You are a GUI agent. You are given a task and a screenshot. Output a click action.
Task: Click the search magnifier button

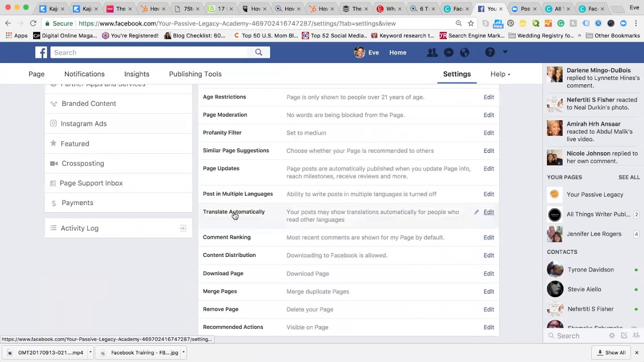click(x=259, y=52)
